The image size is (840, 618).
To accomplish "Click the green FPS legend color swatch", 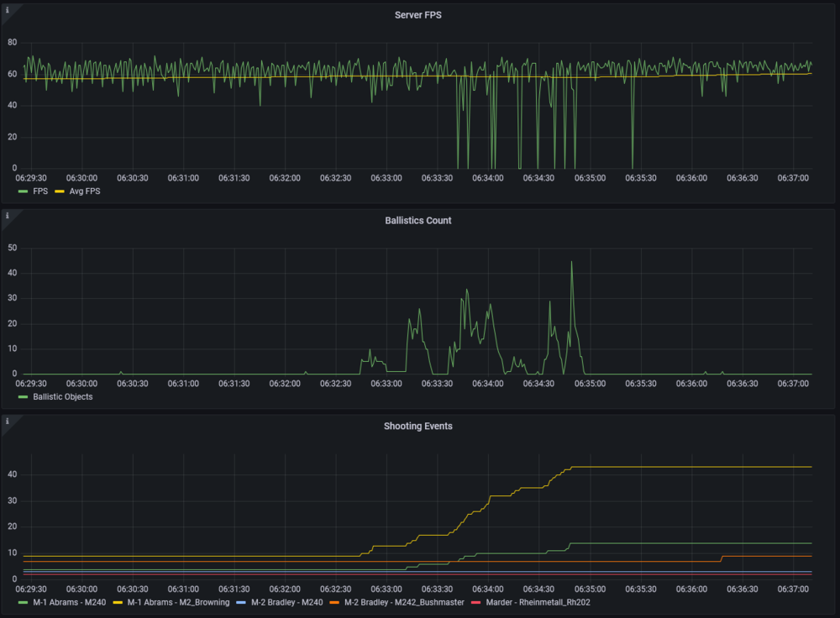I will tap(23, 191).
